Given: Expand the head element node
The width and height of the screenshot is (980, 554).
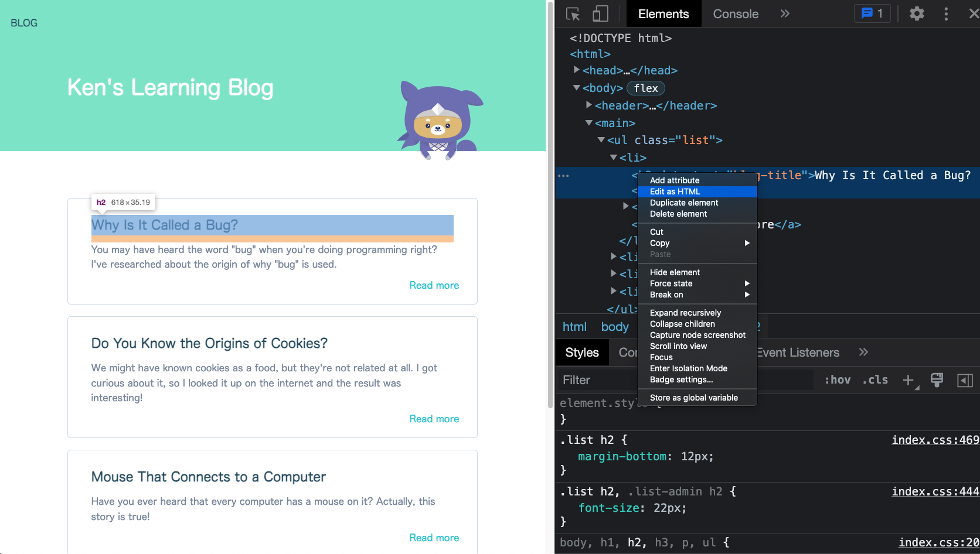Looking at the screenshot, I should tap(577, 70).
